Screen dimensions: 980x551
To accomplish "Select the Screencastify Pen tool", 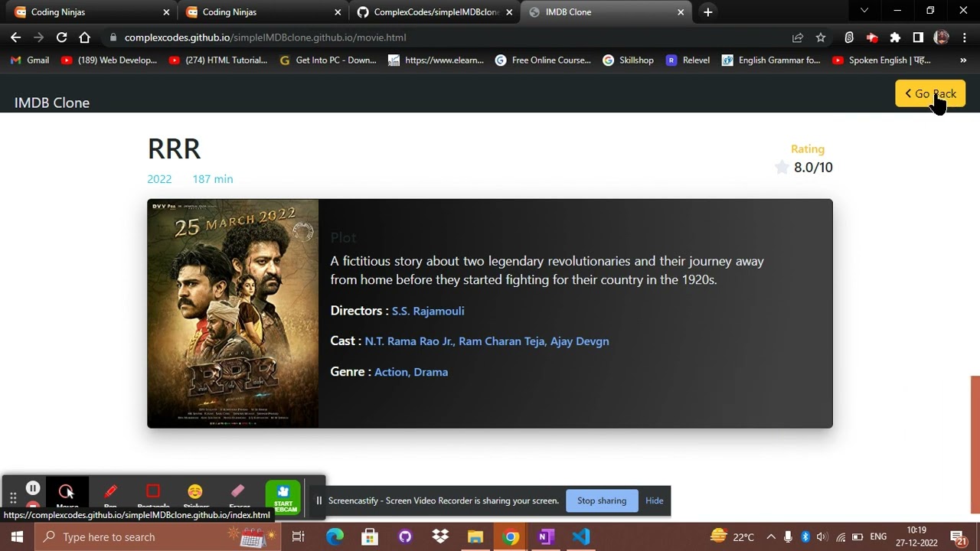I will point(110,495).
